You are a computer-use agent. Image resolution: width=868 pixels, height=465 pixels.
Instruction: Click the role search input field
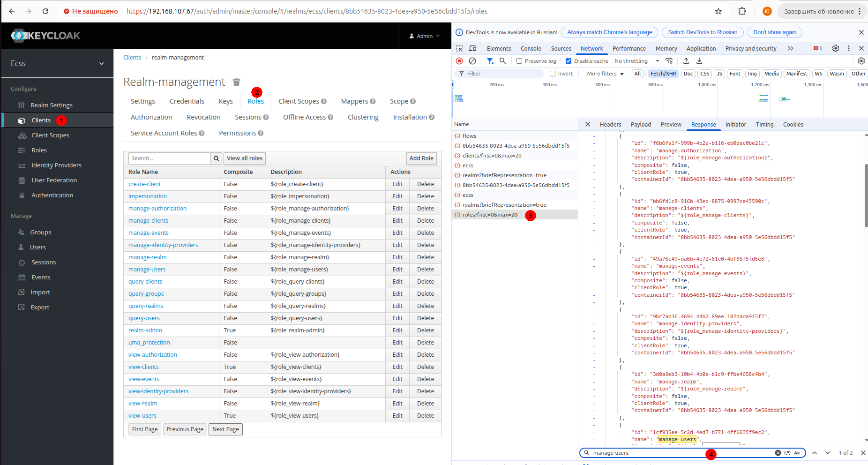(169, 158)
